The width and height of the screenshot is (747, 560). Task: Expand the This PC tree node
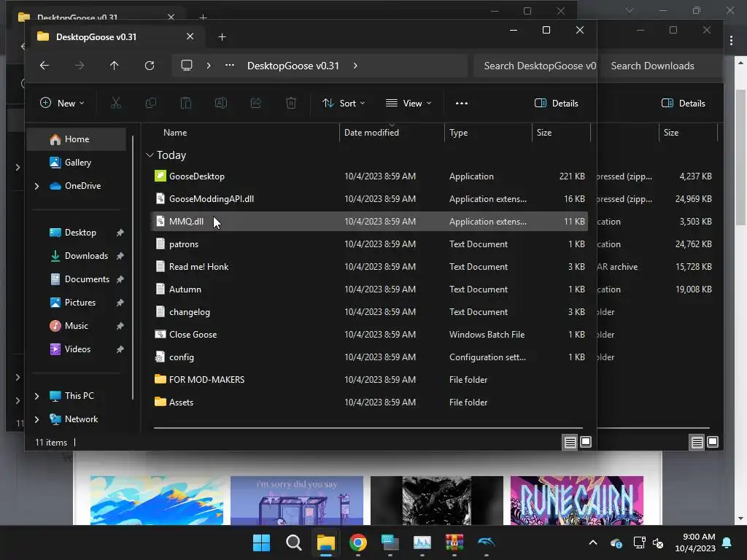point(36,396)
